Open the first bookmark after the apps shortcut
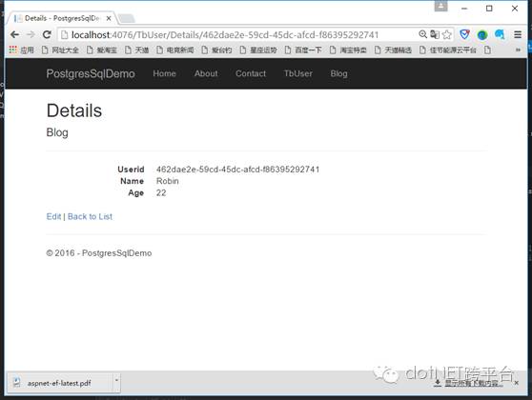Viewport: 532px width, 400px height. click(x=60, y=50)
